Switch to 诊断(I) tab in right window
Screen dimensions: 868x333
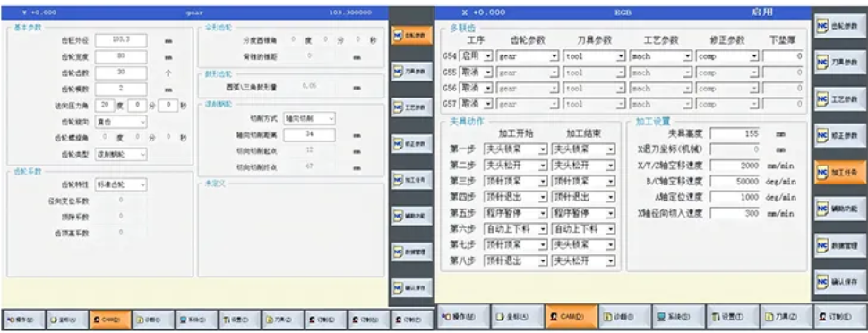coord(624,317)
